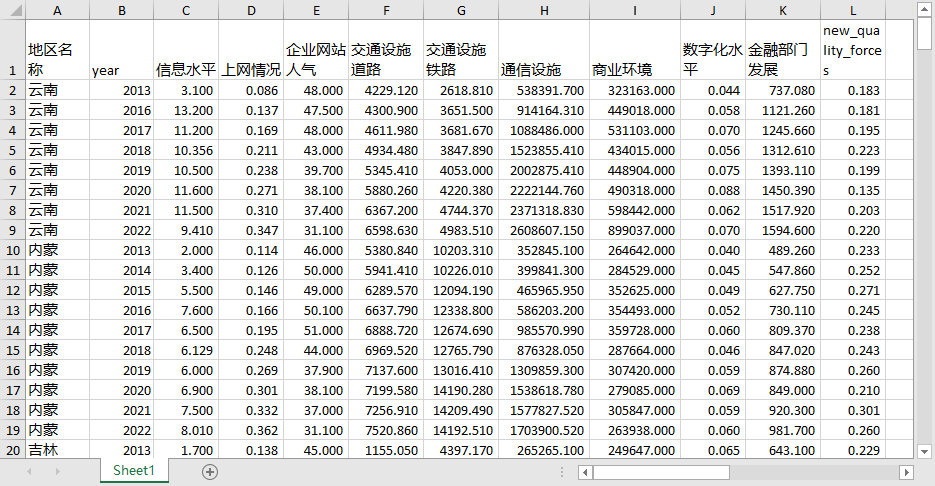Image resolution: width=935 pixels, height=486 pixels.
Task: Click the select-all corner triangle
Action: click(15, 10)
